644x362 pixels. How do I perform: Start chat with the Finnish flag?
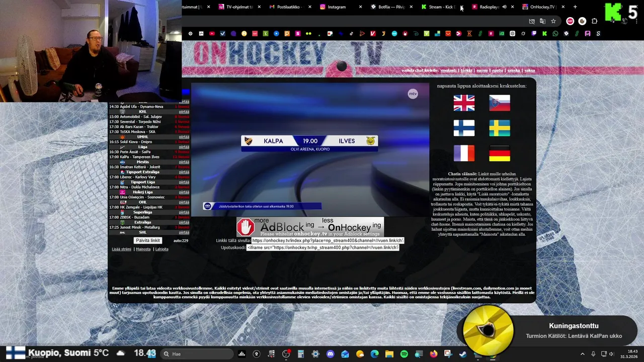coord(464,128)
